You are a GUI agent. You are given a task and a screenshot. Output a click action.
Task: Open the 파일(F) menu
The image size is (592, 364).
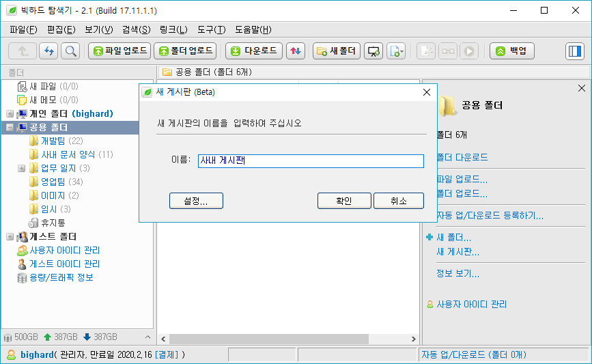click(x=23, y=29)
